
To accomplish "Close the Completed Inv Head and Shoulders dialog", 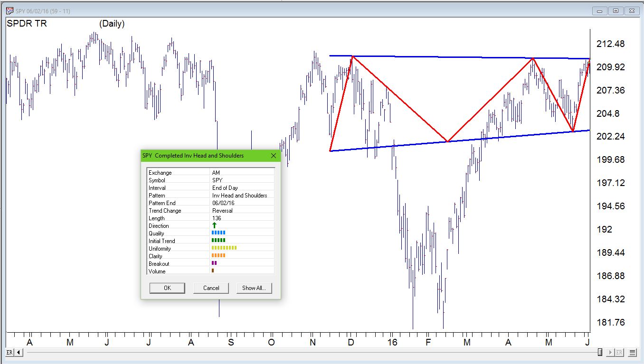I will [274, 156].
